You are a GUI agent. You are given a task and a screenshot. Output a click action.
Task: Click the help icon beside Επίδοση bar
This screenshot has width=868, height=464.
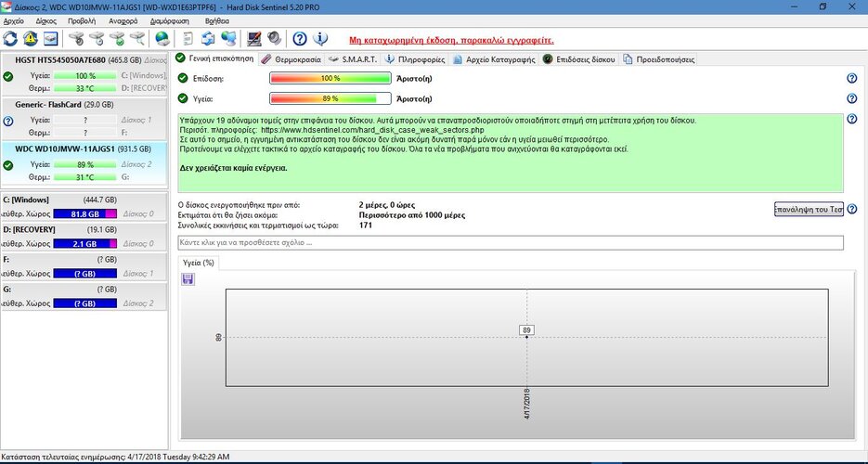(x=852, y=79)
